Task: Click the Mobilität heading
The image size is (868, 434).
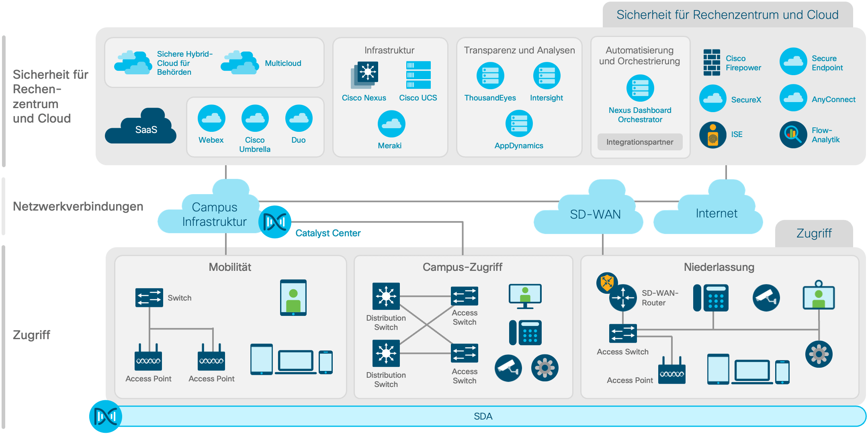Action: (x=230, y=267)
